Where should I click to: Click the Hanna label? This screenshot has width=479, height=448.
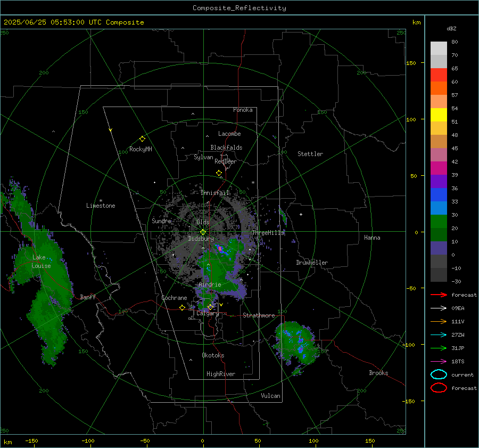[x=372, y=238]
